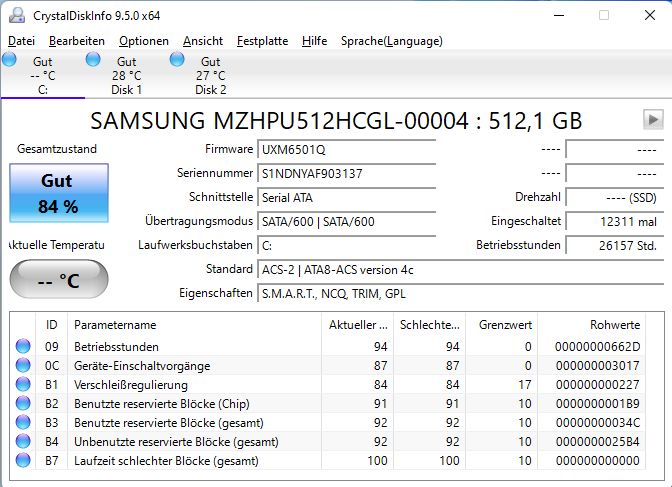Click the Laufwerksbuchstaben field C:

[x=346, y=246]
